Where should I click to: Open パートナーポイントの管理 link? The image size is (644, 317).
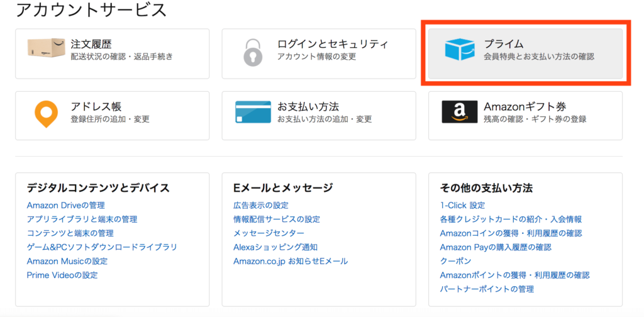(x=487, y=289)
